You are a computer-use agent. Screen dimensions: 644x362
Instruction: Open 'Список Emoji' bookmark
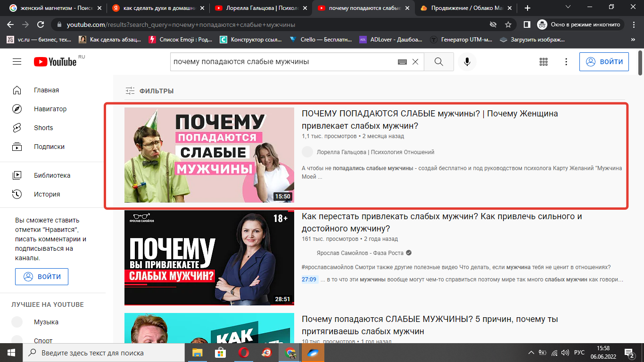coord(180,40)
